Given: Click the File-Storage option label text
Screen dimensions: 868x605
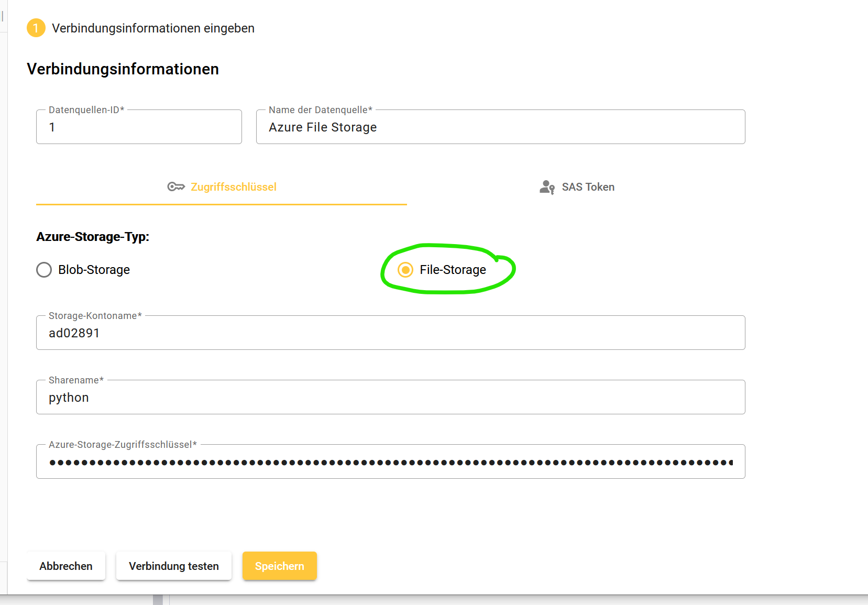Looking at the screenshot, I should pos(453,270).
